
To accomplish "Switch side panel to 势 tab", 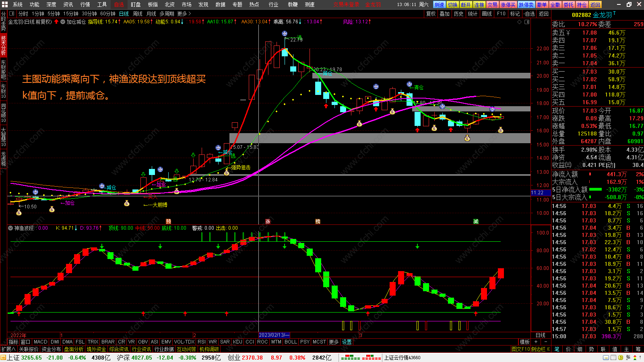I will coord(591,349).
